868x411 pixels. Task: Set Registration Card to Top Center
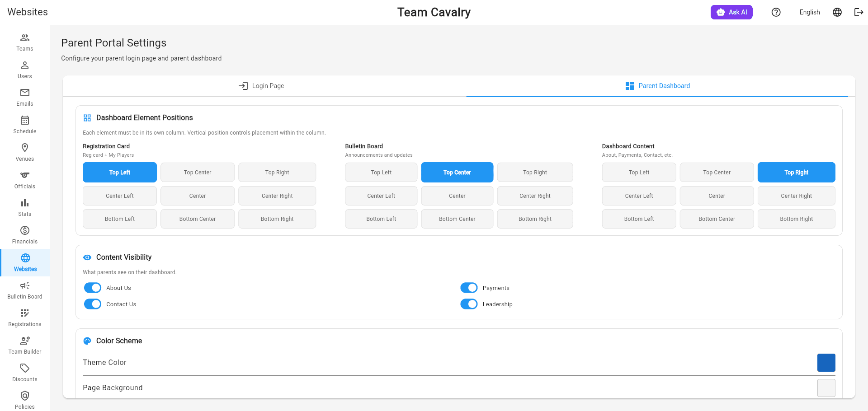coord(198,173)
